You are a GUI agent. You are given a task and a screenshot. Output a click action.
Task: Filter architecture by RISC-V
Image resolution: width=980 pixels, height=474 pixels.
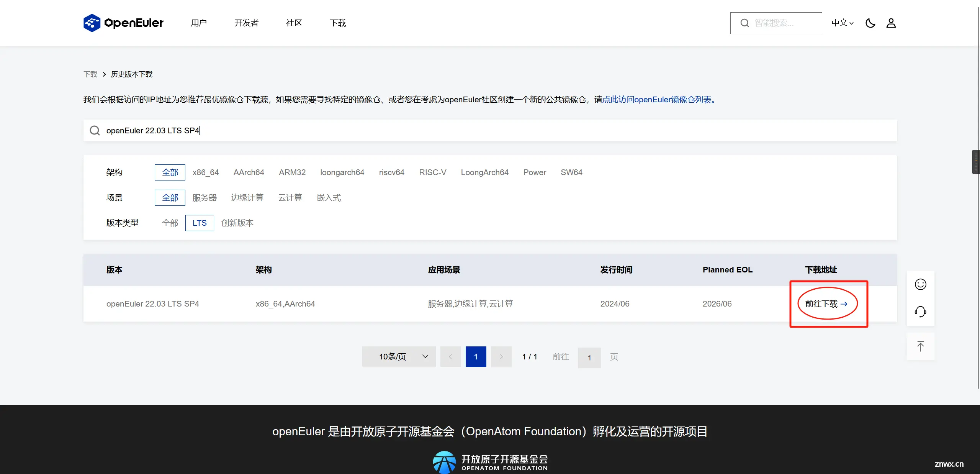click(433, 172)
